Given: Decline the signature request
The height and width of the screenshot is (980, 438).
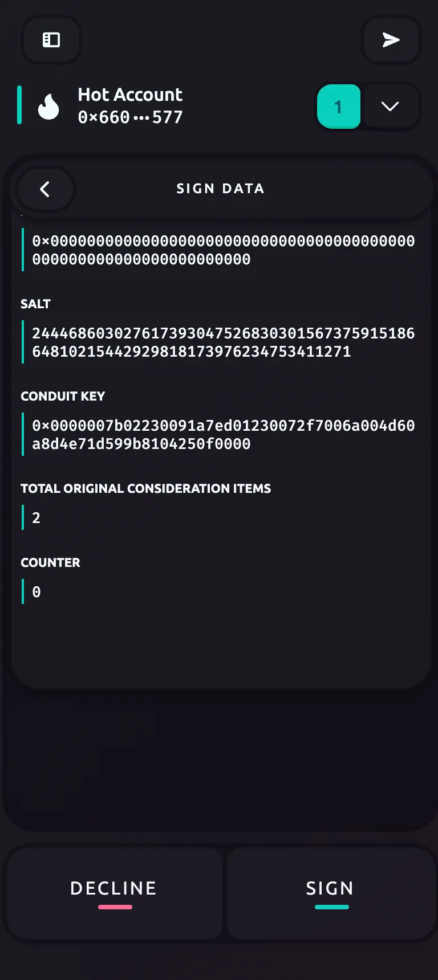Looking at the screenshot, I should click(114, 892).
